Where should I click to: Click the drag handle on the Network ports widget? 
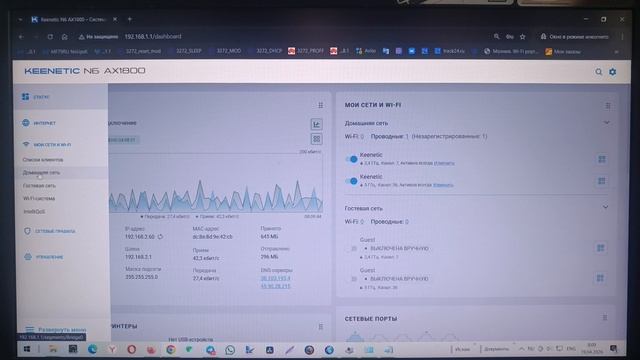click(605, 318)
